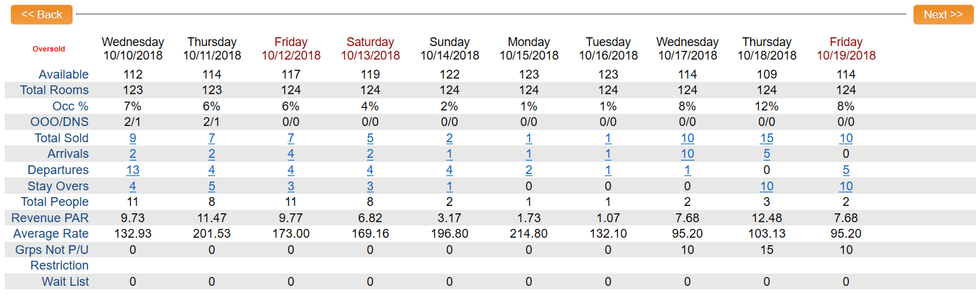This screenshot has height=298, width=980.
Task: Click the Next navigation button
Action: (x=943, y=14)
